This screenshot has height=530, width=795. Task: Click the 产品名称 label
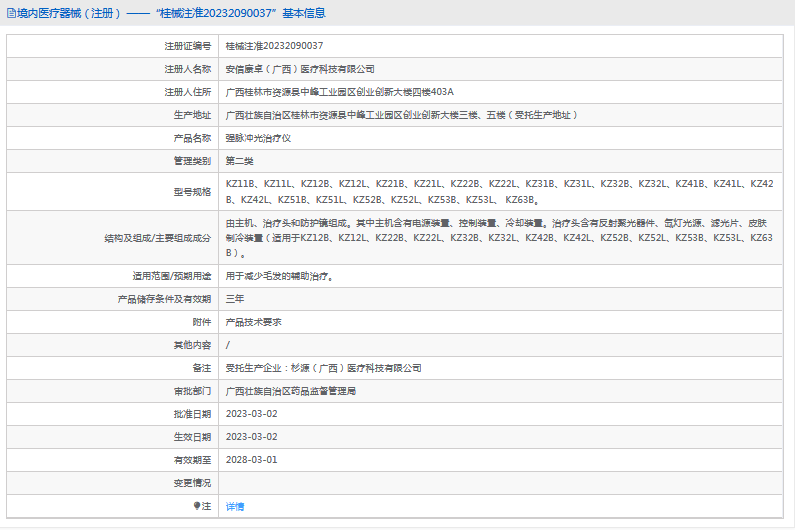coord(192,138)
